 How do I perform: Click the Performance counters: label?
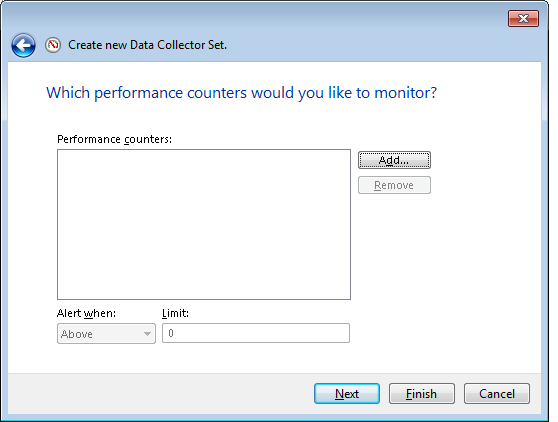(115, 139)
